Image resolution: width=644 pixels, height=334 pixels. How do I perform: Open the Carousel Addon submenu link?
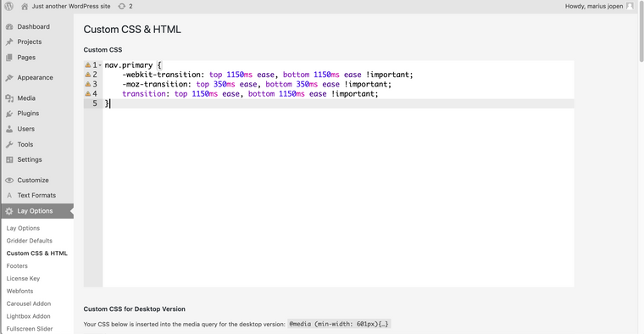[29, 304]
